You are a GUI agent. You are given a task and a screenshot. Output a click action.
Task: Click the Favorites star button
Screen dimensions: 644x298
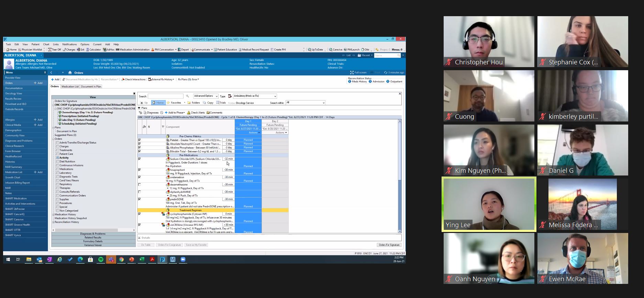(174, 103)
